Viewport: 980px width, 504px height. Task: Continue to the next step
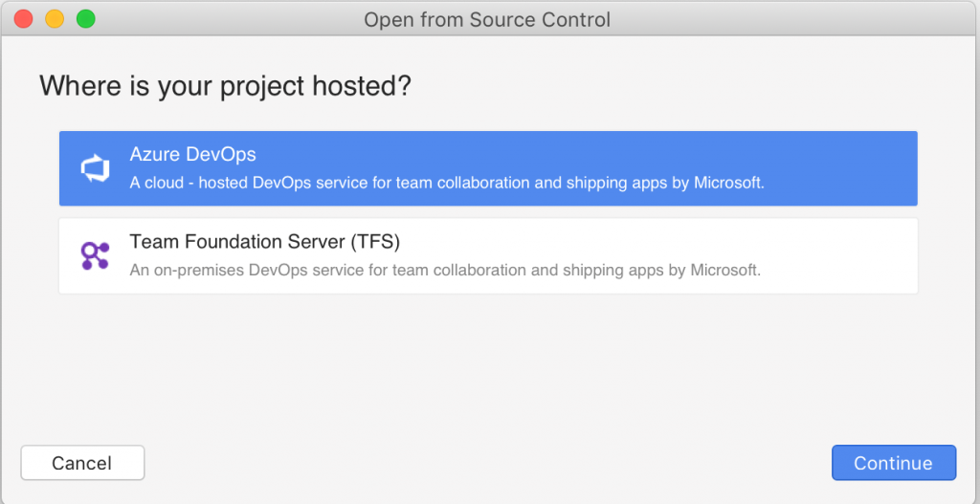894,463
